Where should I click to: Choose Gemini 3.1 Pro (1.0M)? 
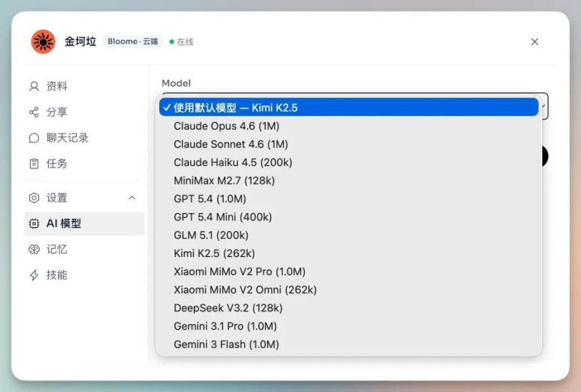225,326
